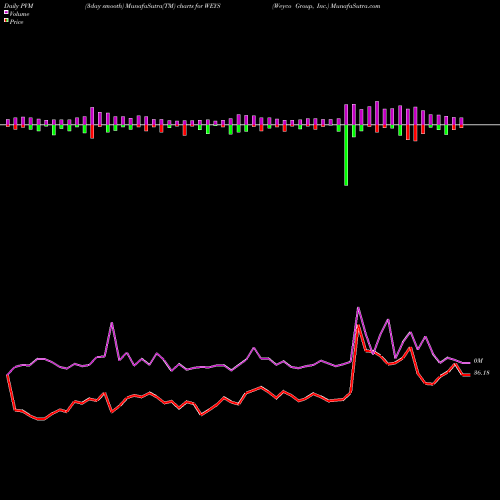Click the Weyco Group, Inc. MunafaSutra.com label
Viewport: 500px width, 500px height.
coord(326,6)
